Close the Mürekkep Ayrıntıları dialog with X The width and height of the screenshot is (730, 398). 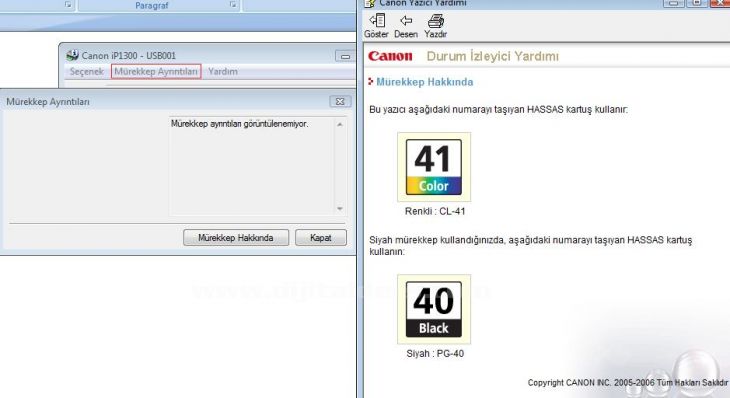click(x=340, y=101)
